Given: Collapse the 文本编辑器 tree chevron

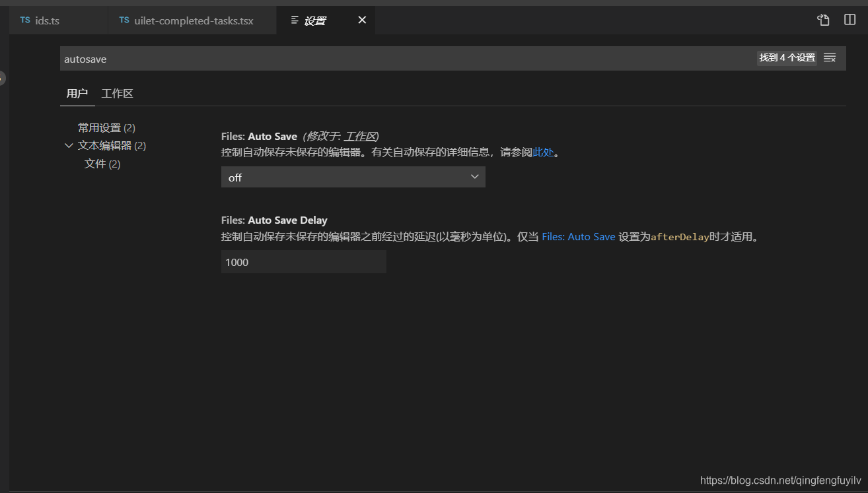Looking at the screenshot, I should point(69,146).
